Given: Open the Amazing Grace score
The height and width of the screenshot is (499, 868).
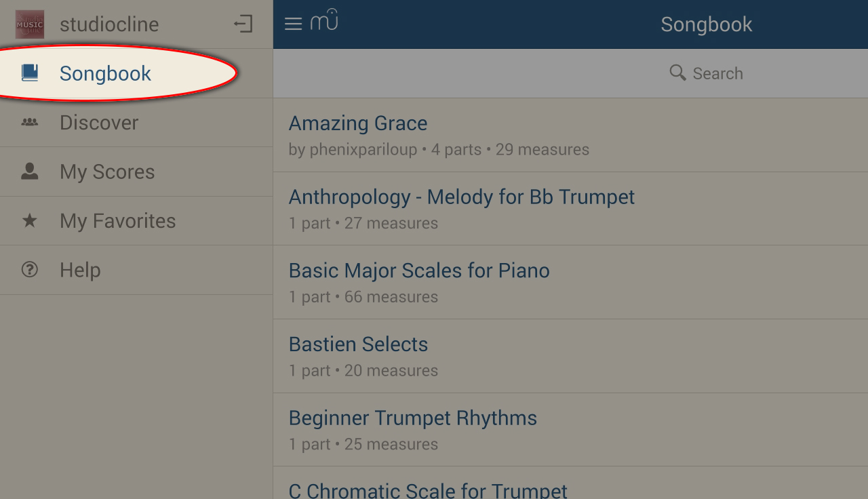Looking at the screenshot, I should [358, 123].
